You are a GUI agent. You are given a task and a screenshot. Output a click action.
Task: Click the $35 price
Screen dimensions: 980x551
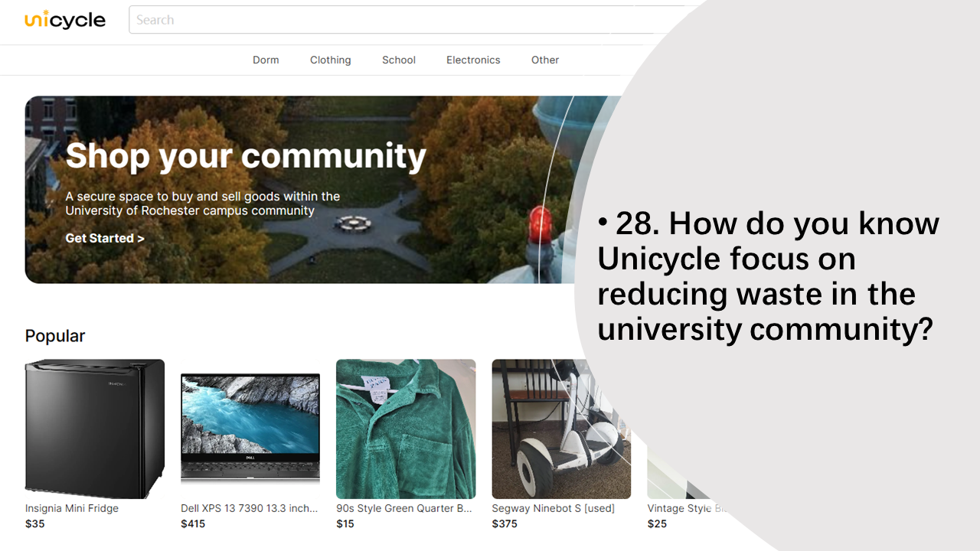[x=35, y=524]
